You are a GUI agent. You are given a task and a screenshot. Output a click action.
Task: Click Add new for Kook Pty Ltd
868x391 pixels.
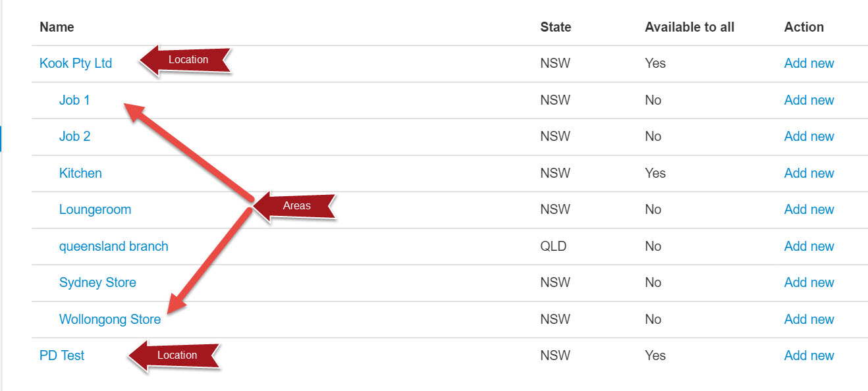[x=809, y=63]
